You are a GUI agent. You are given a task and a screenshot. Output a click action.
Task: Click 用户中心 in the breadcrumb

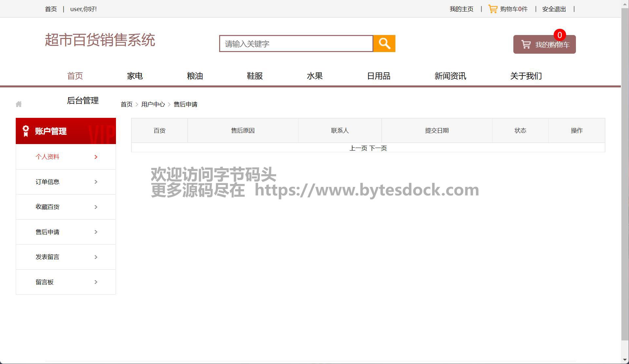click(x=153, y=104)
